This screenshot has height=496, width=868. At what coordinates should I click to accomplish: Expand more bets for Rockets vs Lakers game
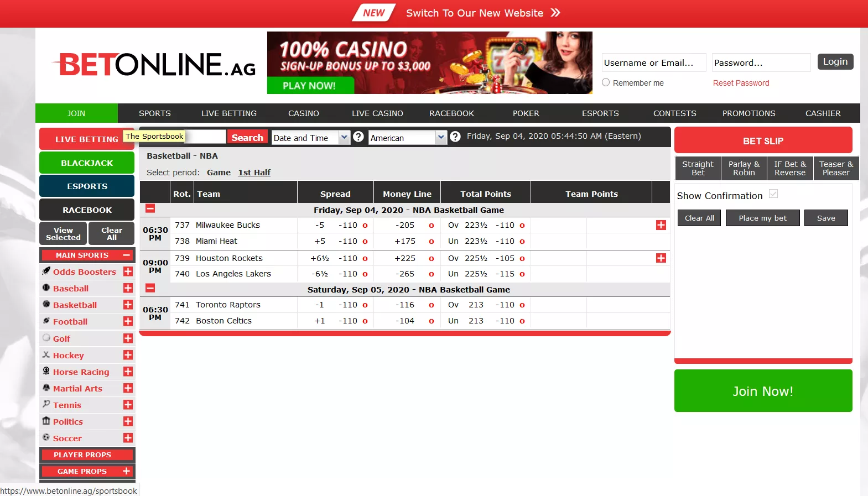point(661,258)
